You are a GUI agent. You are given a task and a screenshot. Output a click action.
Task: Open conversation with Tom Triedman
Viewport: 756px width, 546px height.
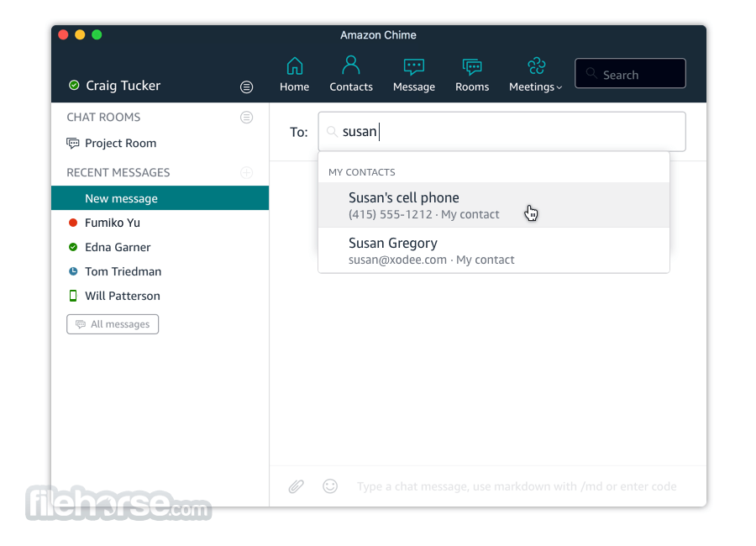pyautogui.click(x=160, y=271)
